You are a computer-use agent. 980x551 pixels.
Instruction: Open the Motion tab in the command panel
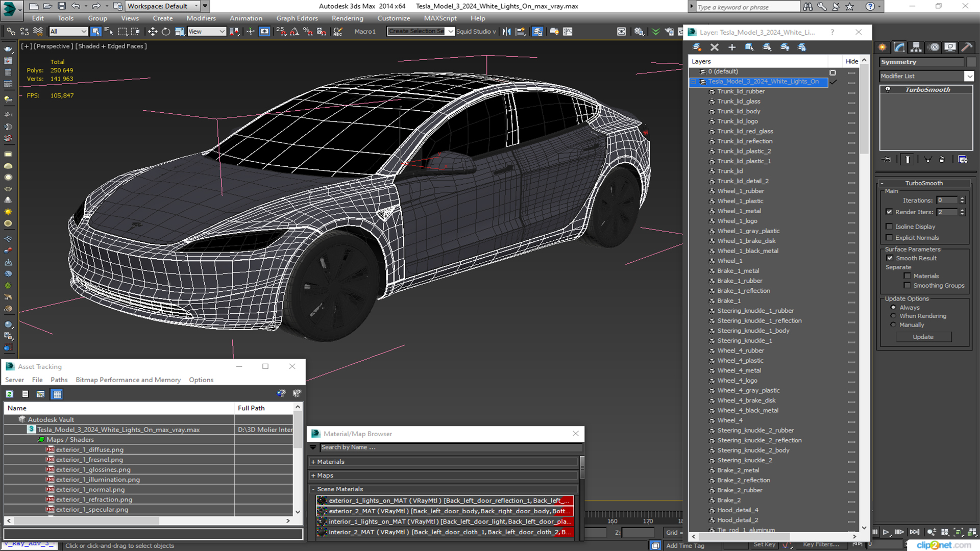934,47
